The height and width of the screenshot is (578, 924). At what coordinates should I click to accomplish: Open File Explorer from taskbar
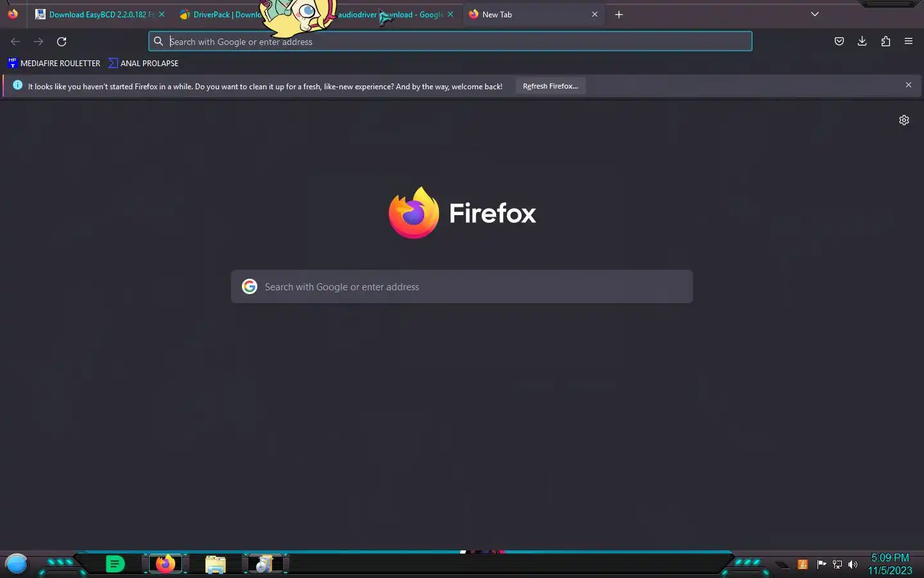click(x=216, y=565)
